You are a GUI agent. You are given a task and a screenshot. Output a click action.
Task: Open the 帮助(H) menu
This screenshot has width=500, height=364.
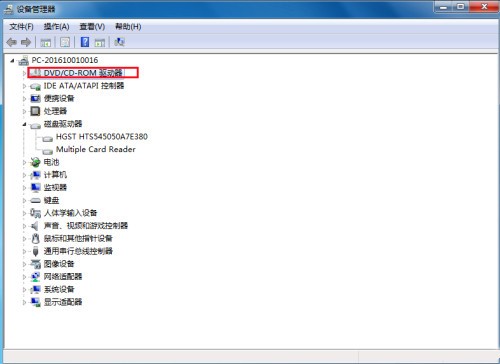(x=128, y=27)
